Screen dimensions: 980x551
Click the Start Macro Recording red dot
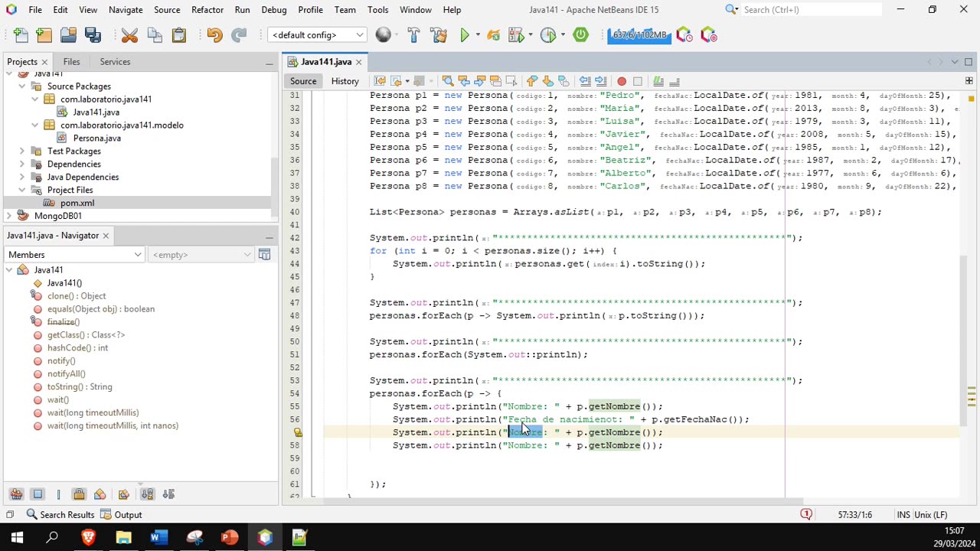click(622, 81)
